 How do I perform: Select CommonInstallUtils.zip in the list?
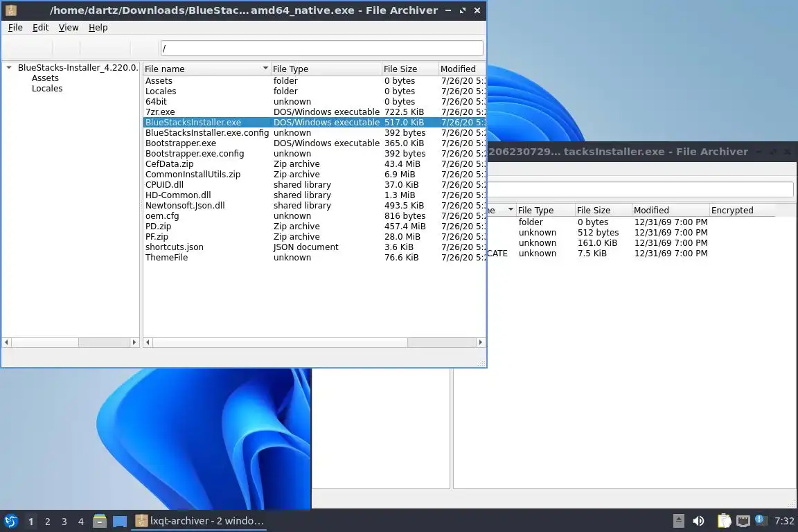314,174
